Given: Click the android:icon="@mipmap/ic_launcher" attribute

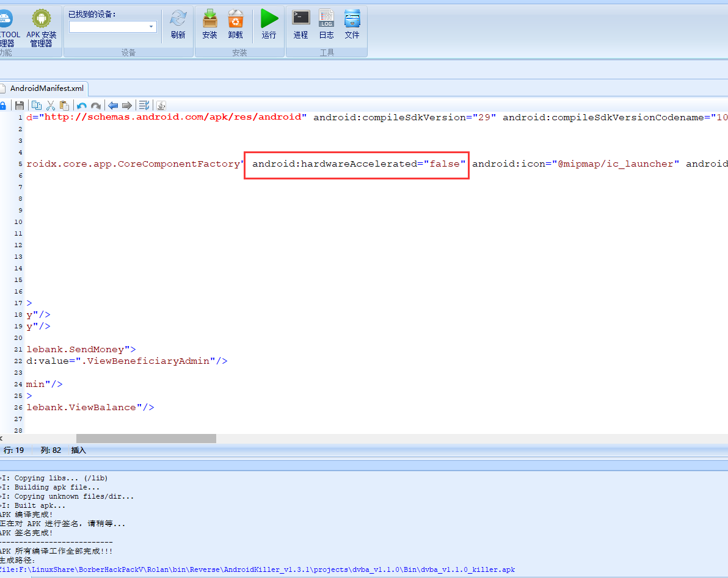Looking at the screenshot, I should point(576,164).
